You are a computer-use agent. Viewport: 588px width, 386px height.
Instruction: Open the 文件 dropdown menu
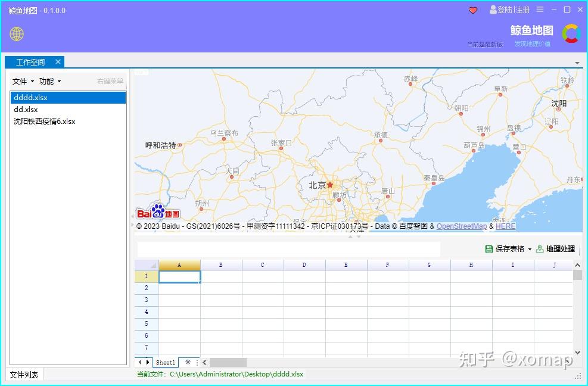tap(23, 82)
